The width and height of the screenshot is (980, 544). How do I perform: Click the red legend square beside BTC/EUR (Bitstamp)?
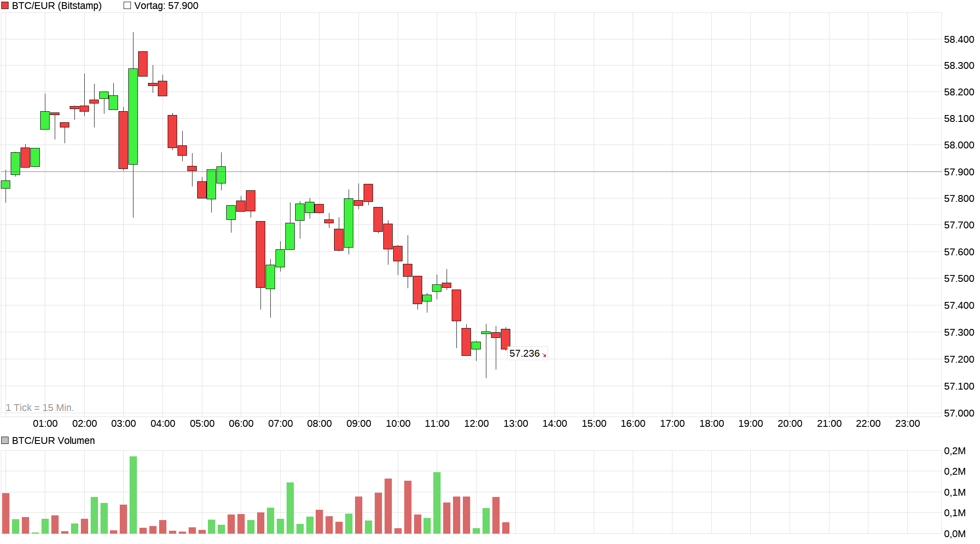coord(5,6)
